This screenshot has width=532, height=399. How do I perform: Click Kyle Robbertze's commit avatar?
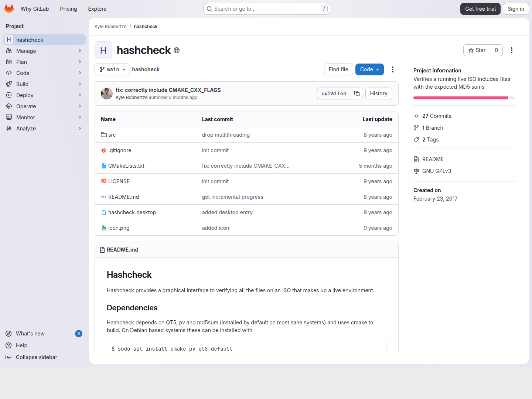tap(107, 93)
